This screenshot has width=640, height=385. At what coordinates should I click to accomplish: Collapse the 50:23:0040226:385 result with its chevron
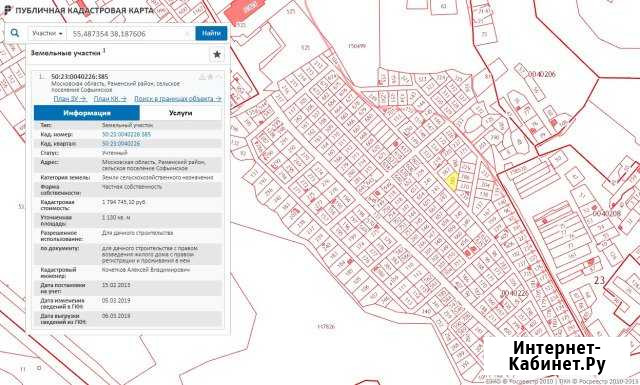[219, 77]
